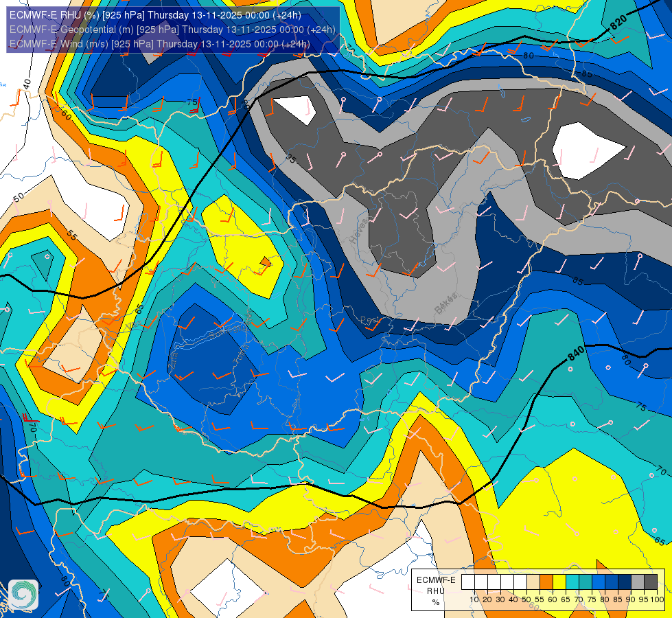This screenshot has height=618, width=672.
Task: Pick the dark gray 95–100% legend swatch
Action: [651, 582]
